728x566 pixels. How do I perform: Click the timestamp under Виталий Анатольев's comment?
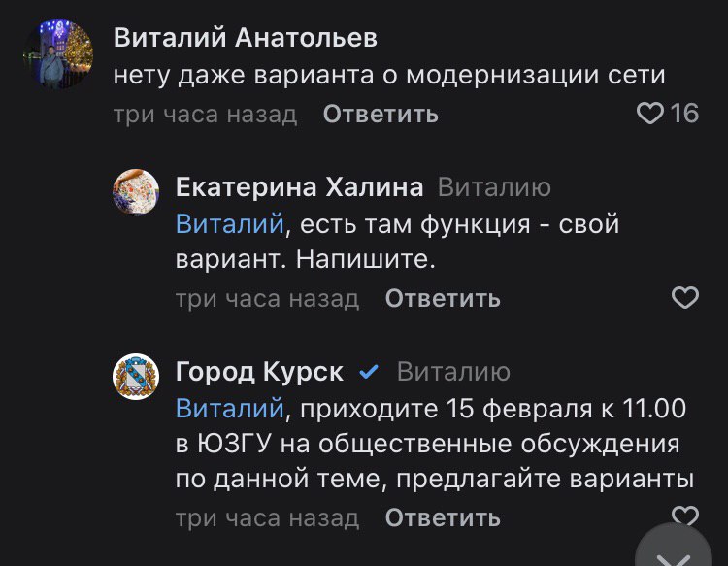[205, 115]
